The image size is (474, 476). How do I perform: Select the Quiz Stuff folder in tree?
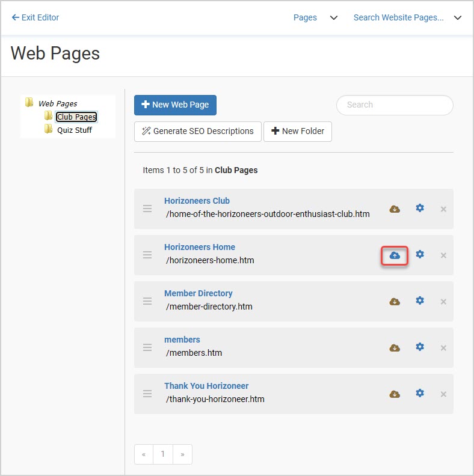tap(75, 130)
